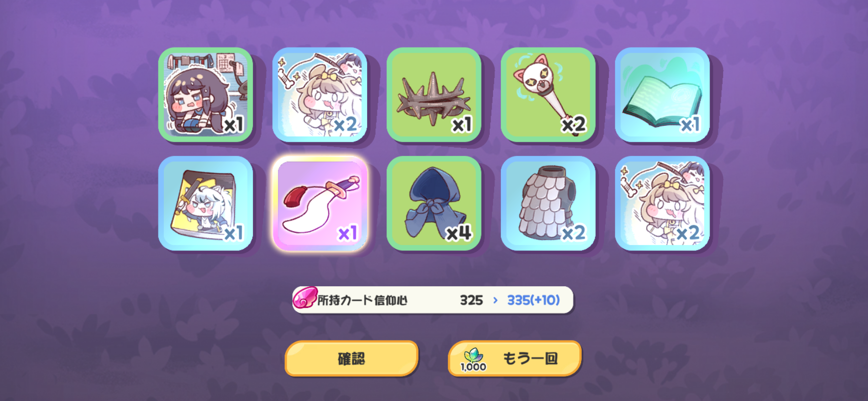Tap the cat-head wand item x2
The image size is (868, 401).
pos(548,94)
